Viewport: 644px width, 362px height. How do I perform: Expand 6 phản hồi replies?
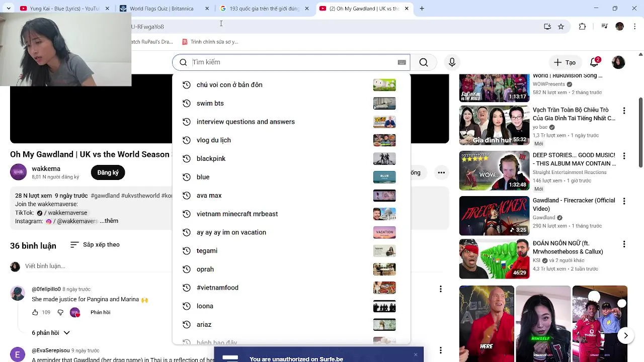(51, 333)
